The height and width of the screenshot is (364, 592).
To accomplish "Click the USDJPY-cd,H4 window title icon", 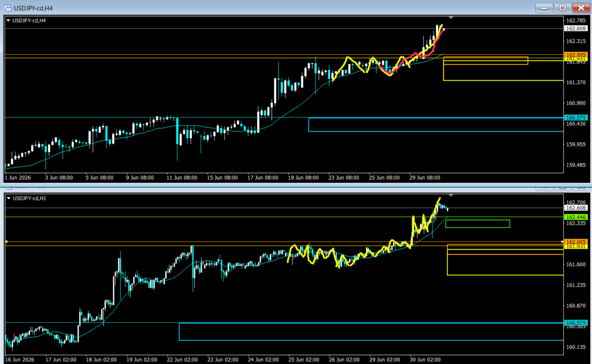I will point(7,8).
